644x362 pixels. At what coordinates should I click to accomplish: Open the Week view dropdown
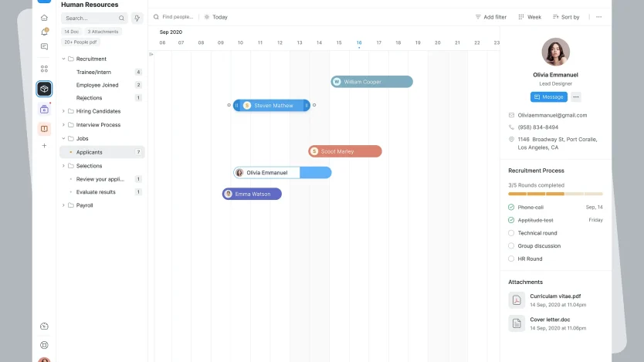pyautogui.click(x=530, y=17)
